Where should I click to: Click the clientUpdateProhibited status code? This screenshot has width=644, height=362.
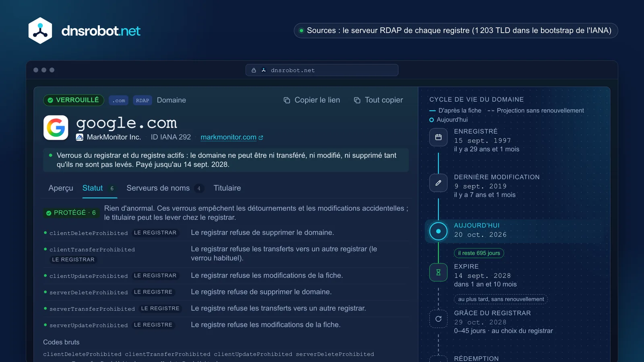(89, 276)
